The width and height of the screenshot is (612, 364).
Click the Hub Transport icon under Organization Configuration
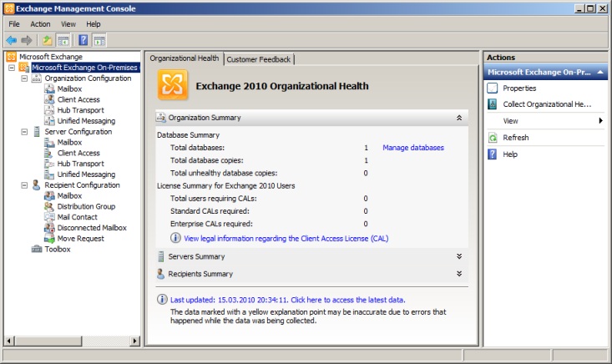click(49, 110)
